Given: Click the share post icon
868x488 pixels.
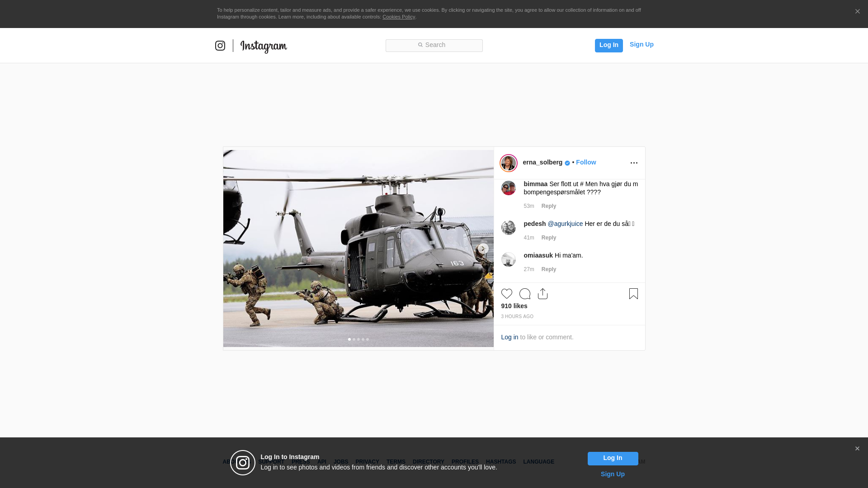Looking at the screenshot, I should (542, 294).
